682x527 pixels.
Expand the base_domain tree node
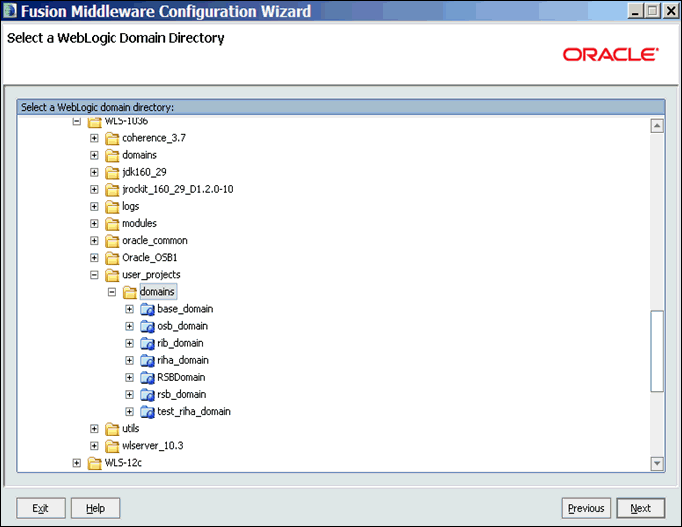pyautogui.click(x=129, y=309)
